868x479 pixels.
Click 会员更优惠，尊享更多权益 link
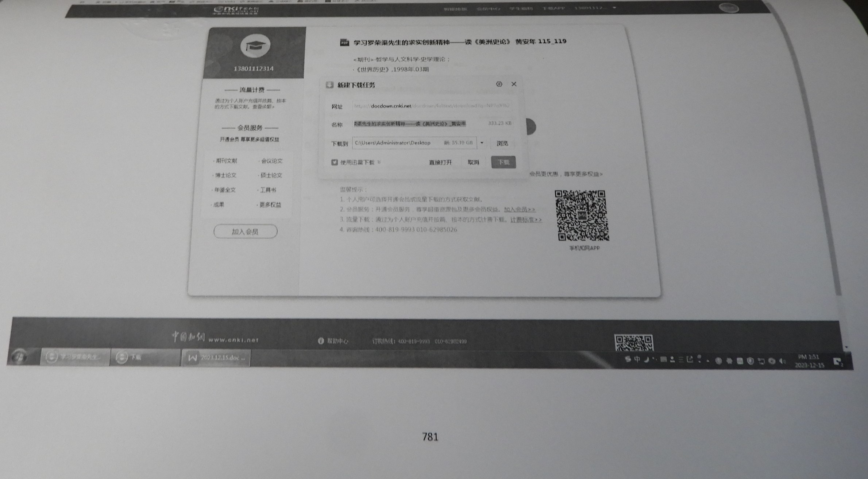click(x=566, y=174)
